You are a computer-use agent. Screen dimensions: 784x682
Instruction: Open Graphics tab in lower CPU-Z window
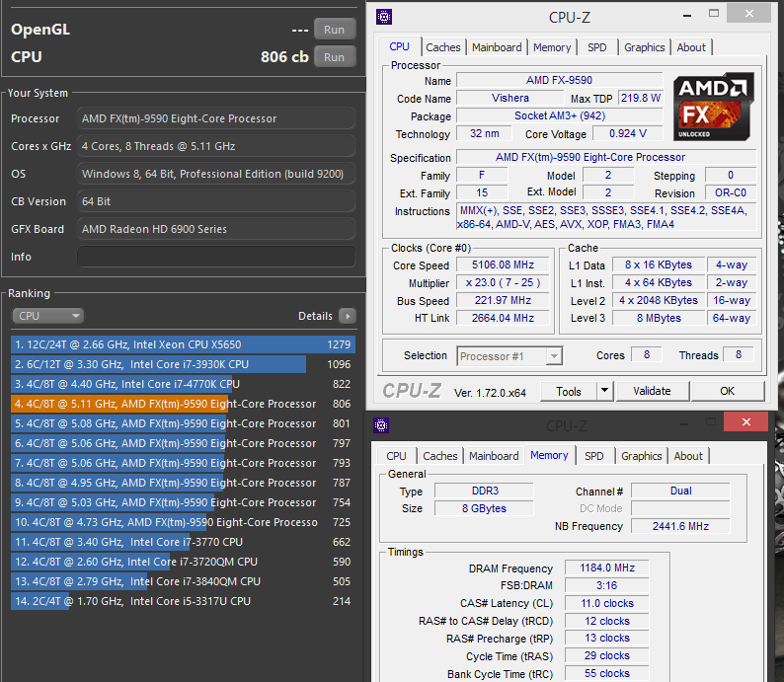tap(641, 456)
